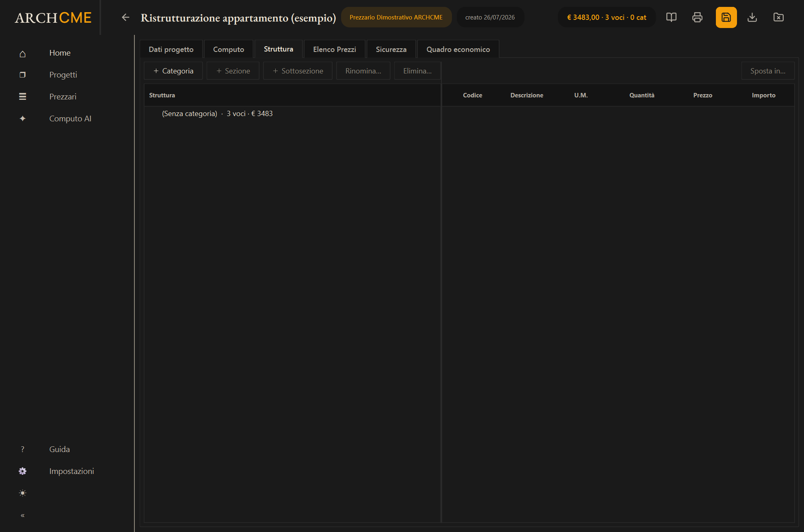804x532 pixels.
Task: Go to the Sicurezza tab
Action: pyautogui.click(x=391, y=50)
